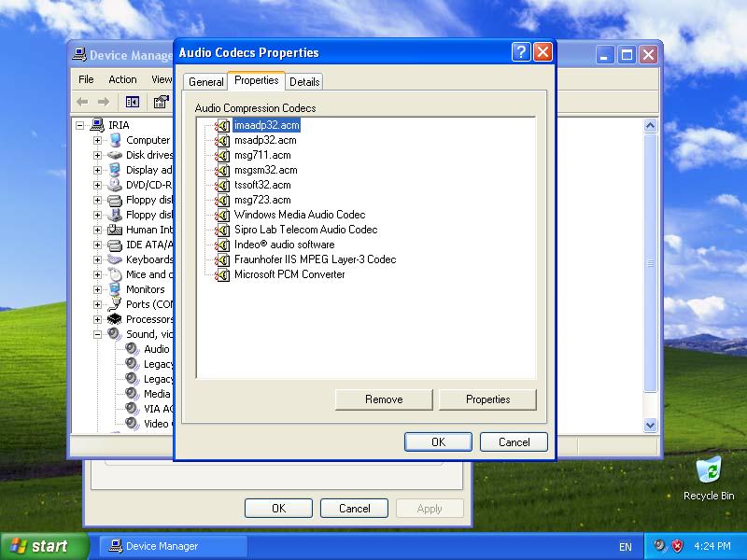This screenshot has width=747, height=560.
Task: Click the dialog Help question mark button
Action: (x=521, y=52)
